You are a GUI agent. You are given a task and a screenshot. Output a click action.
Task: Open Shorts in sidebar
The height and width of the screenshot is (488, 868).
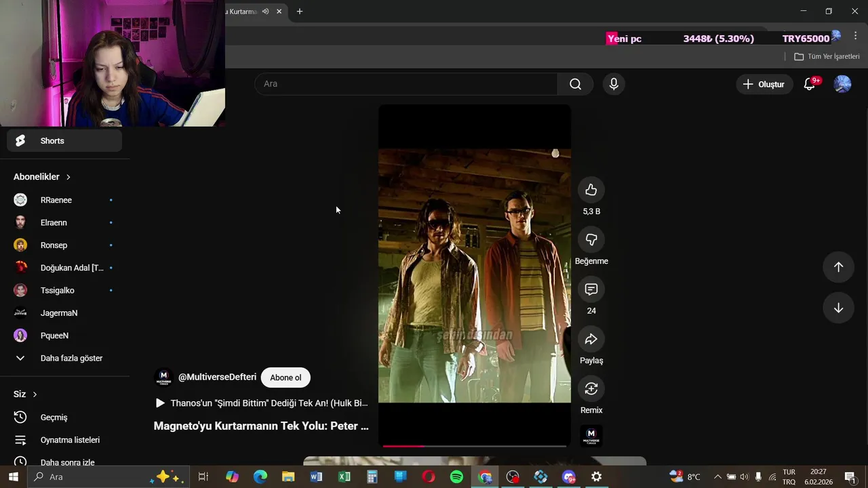click(x=64, y=141)
